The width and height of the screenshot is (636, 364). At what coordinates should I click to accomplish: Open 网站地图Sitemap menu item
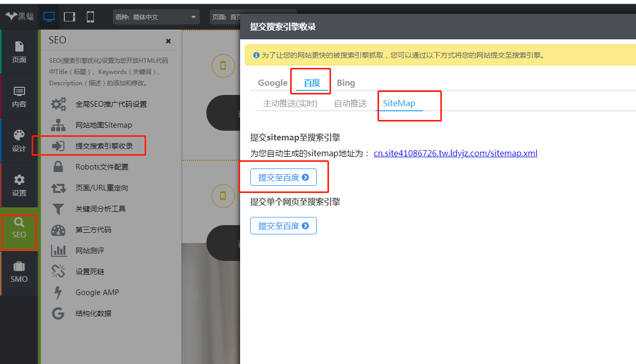[x=104, y=125]
